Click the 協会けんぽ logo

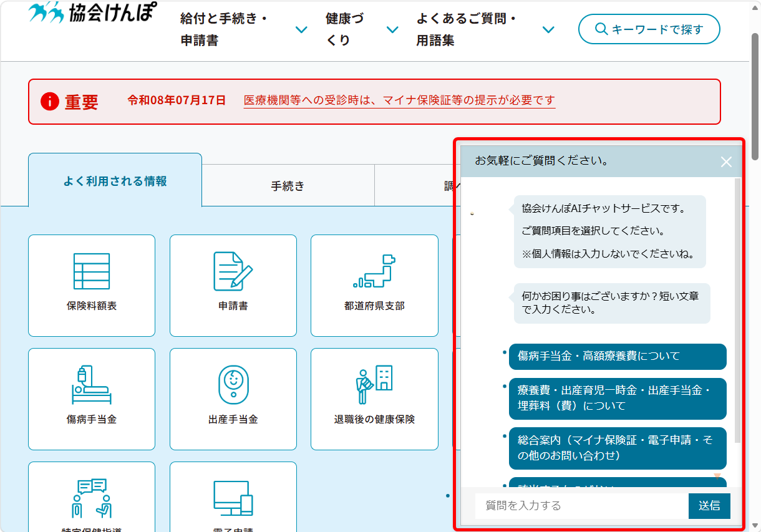click(92, 12)
